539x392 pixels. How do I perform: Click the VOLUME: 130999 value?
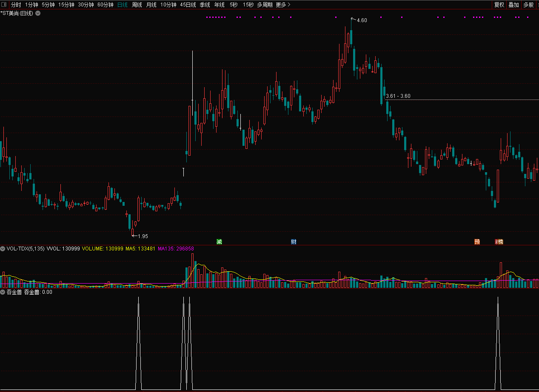(103, 248)
